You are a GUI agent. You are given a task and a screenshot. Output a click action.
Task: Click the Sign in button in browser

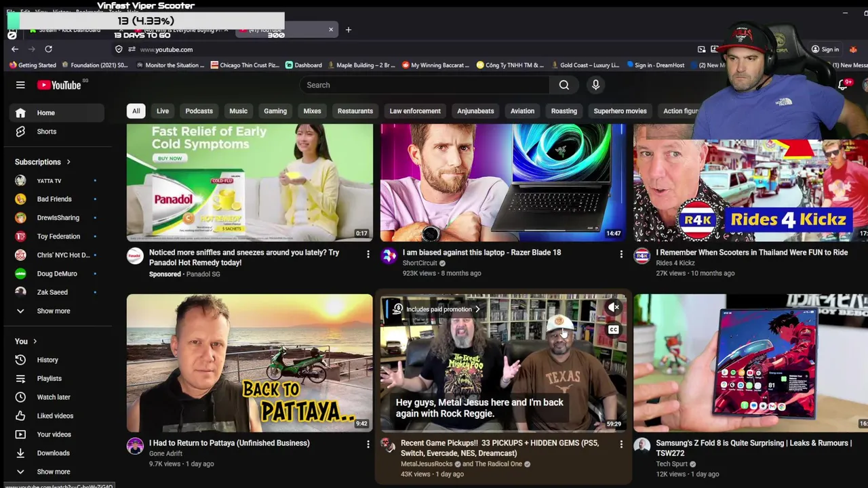[x=825, y=49]
